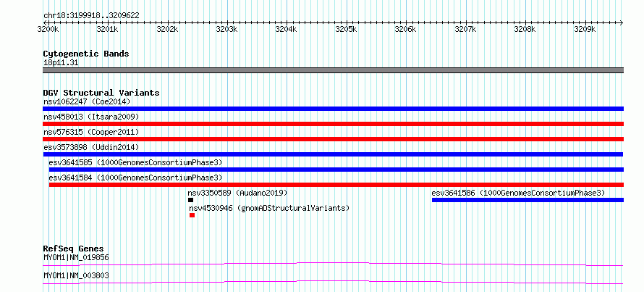Click the 3201k ruler tick label
Viewport: 644px width, 292px height.
(108, 30)
